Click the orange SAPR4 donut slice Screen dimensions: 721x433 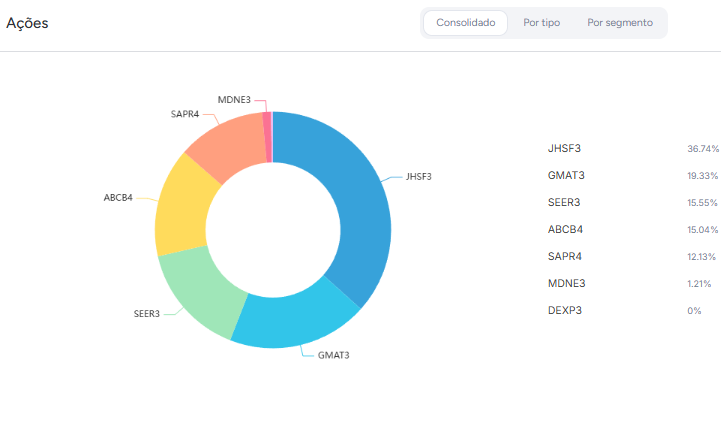tap(230, 145)
